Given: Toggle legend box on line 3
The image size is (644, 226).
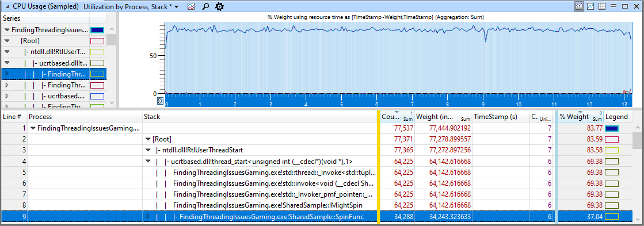Looking at the screenshot, I should coord(612,151).
